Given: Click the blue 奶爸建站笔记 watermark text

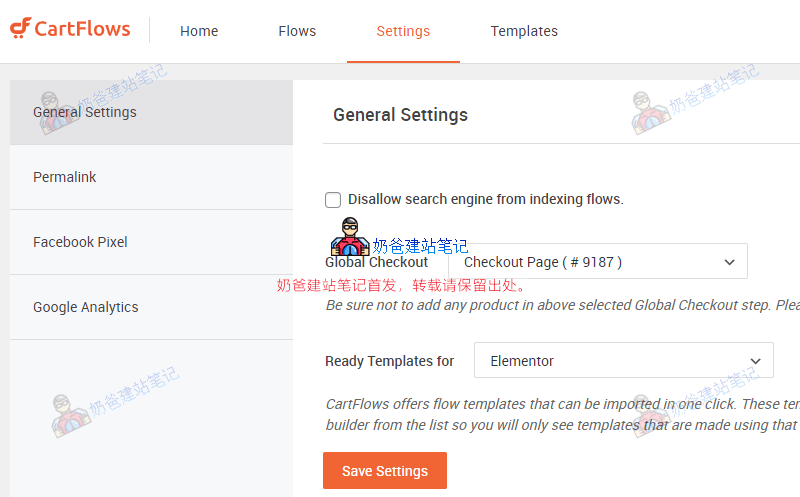Looking at the screenshot, I should tap(420, 246).
